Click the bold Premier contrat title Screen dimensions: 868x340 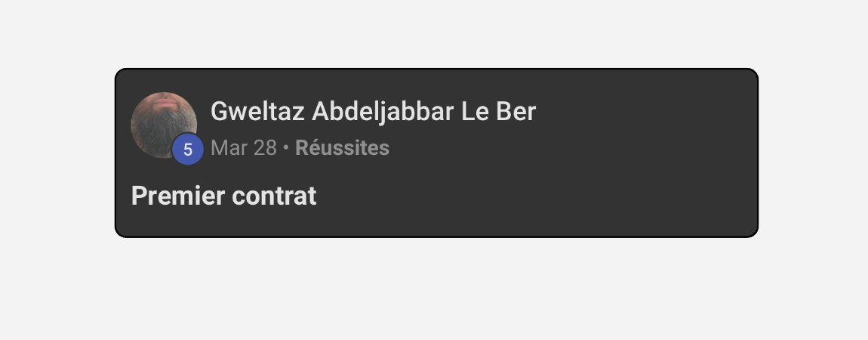[x=223, y=196]
